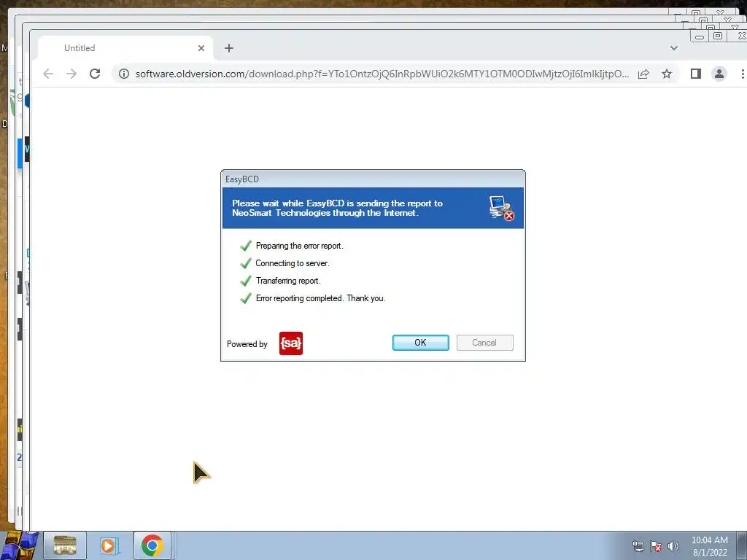Click the 'Connecting to server.' text
The width and height of the screenshot is (747, 560).
(x=292, y=263)
